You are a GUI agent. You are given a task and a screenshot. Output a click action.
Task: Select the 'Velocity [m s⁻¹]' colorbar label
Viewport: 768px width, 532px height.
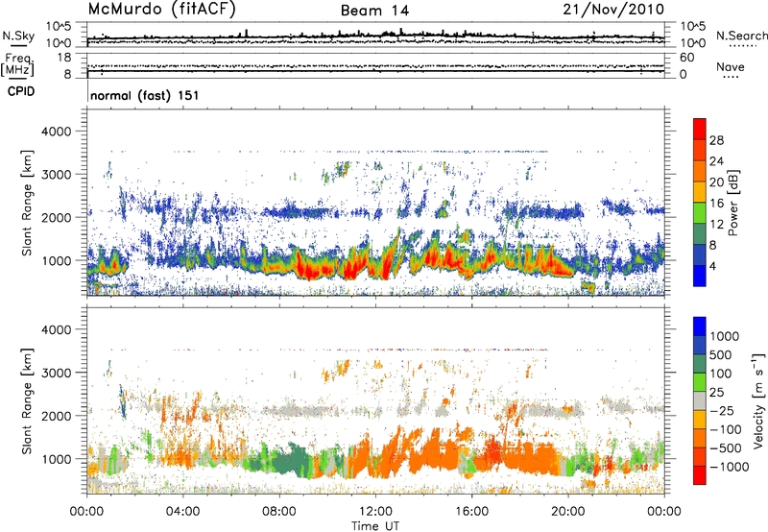pyautogui.click(x=758, y=400)
